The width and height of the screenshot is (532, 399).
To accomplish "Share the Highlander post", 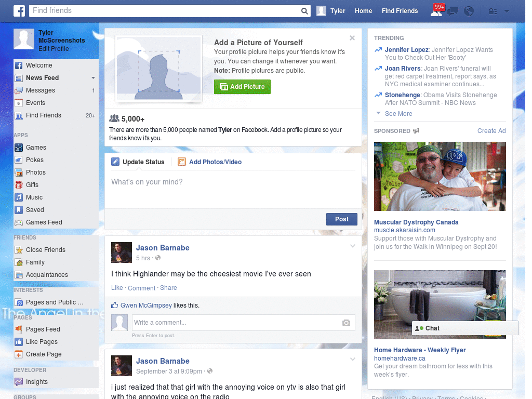I will tap(168, 288).
